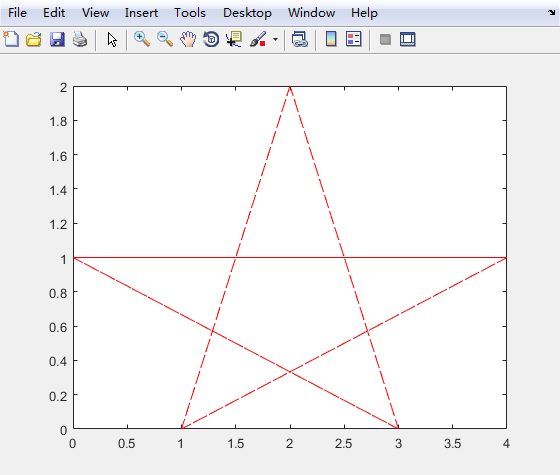Insert Legend using toolbar icon
This screenshot has width=560, height=475.
tap(354, 39)
